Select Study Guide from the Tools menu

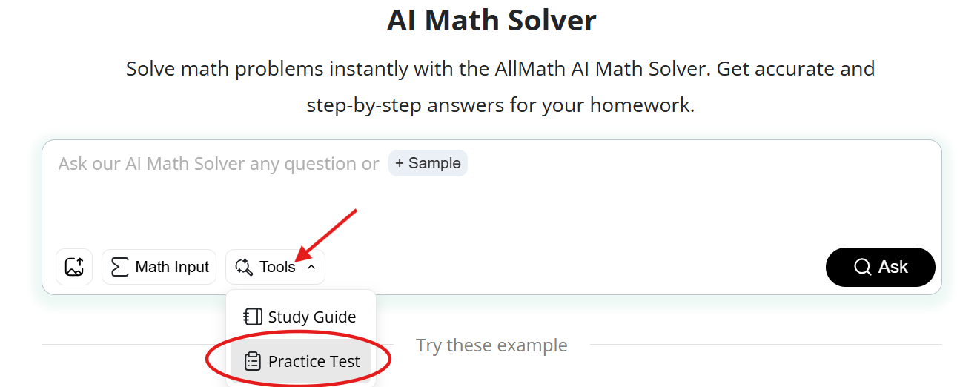pyautogui.click(x=301, y=317)
